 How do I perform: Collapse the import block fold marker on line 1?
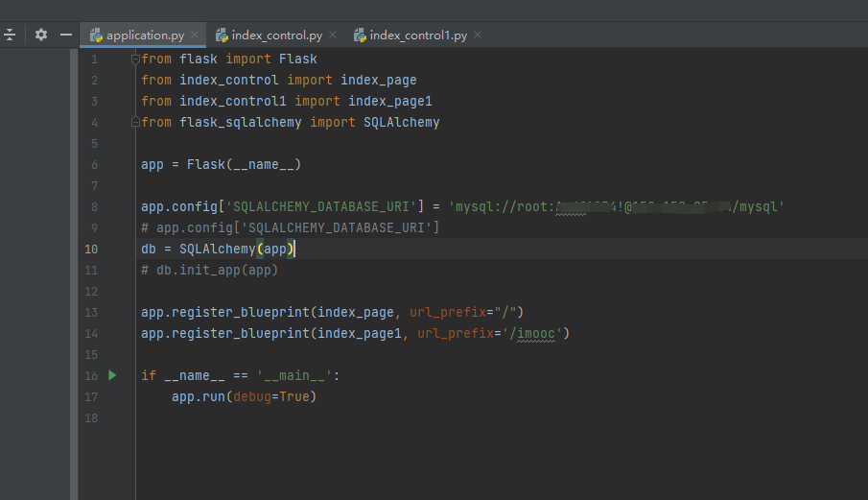pos(135,59)
